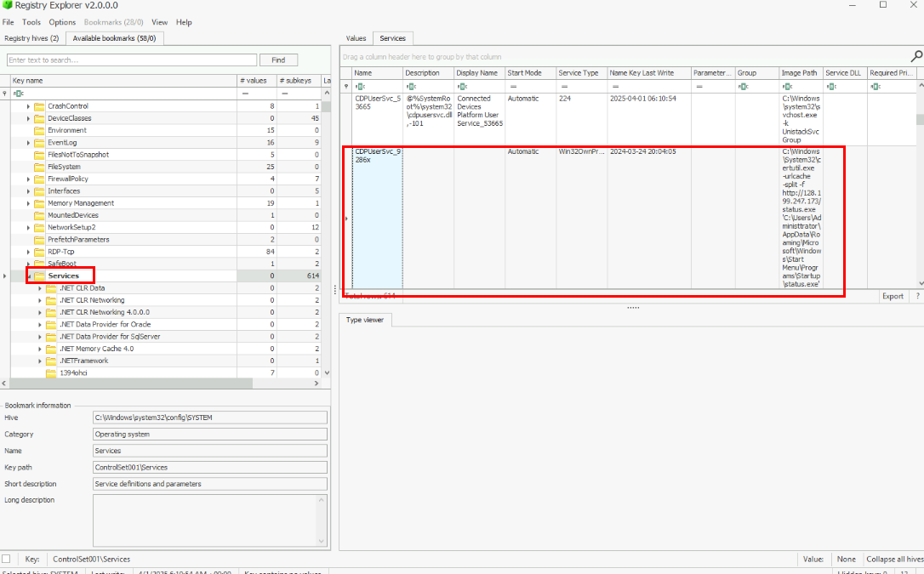The image size is (924, 574).
Task: Toggle the checkbox beside Key in status bar
Action: 7,559
